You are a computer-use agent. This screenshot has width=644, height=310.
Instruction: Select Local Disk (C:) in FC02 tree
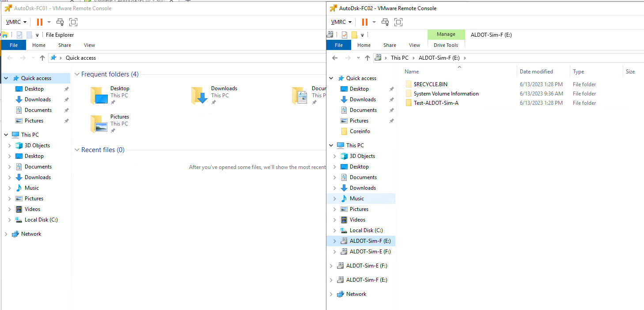click(366, 230)
